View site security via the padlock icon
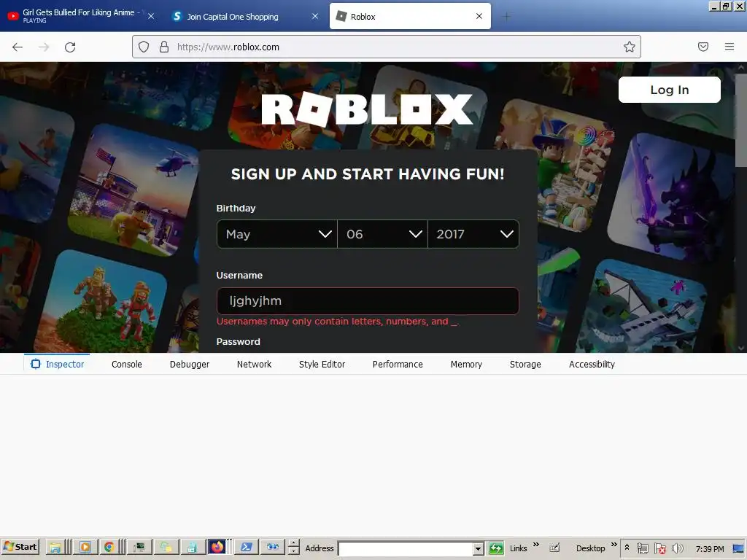747x560 pixels. click(164, 47)
